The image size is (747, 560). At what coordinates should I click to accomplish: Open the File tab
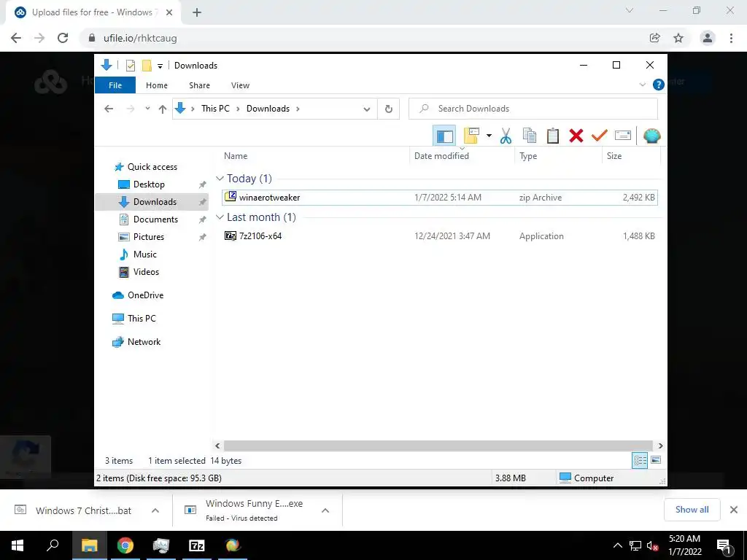[x=115, y=85]
